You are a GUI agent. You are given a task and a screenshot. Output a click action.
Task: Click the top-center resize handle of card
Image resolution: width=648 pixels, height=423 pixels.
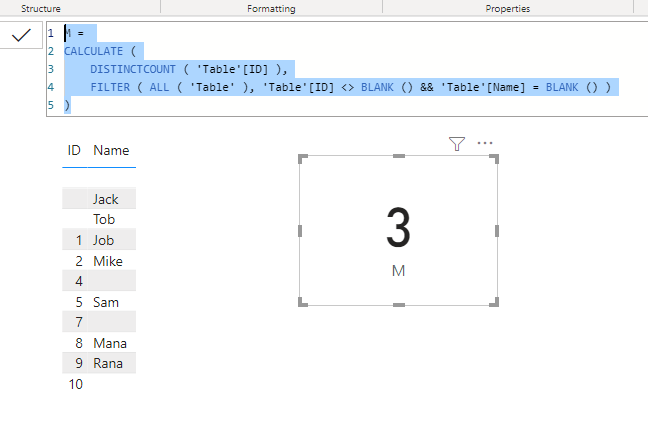point(399,156)
